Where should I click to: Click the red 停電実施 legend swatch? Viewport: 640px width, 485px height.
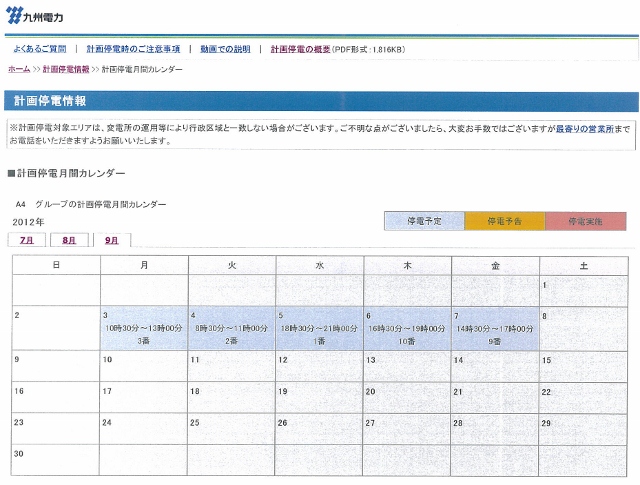[x=585, y=221]
